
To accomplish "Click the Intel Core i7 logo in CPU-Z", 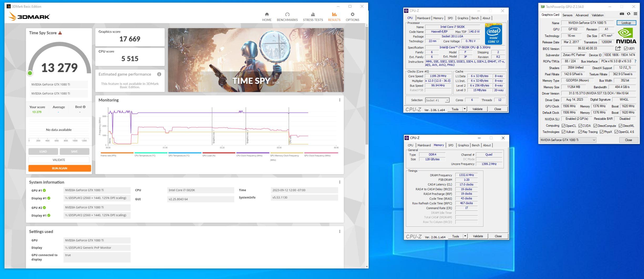I will (493, 34).
